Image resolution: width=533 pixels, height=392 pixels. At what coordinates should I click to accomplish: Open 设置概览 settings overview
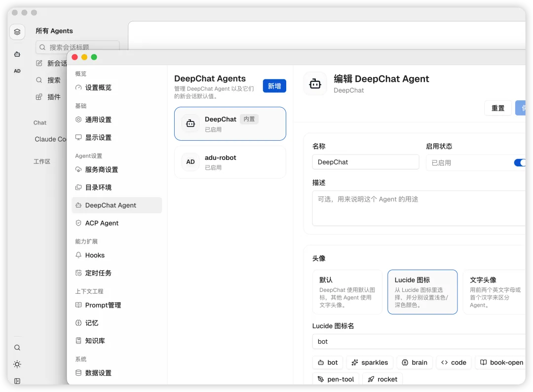click(116, 87)
